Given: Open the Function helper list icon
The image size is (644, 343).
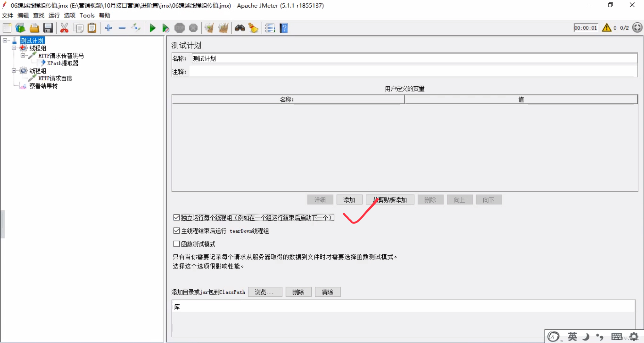Looking at the screenshot, I should [269, 28].
